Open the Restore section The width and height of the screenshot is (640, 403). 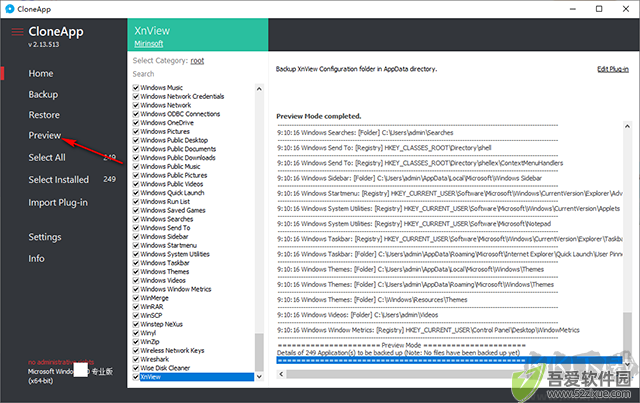pyautogui.click(x=44, y=115)
